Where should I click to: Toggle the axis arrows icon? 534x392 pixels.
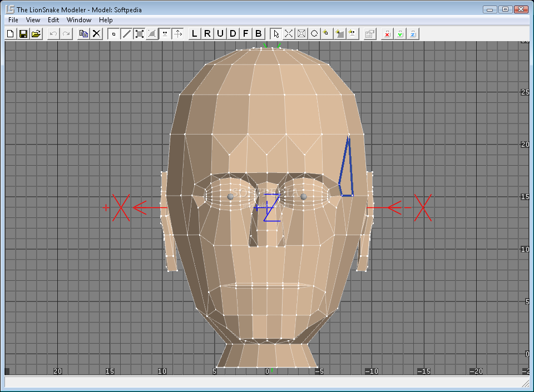(x=178, y=34)
